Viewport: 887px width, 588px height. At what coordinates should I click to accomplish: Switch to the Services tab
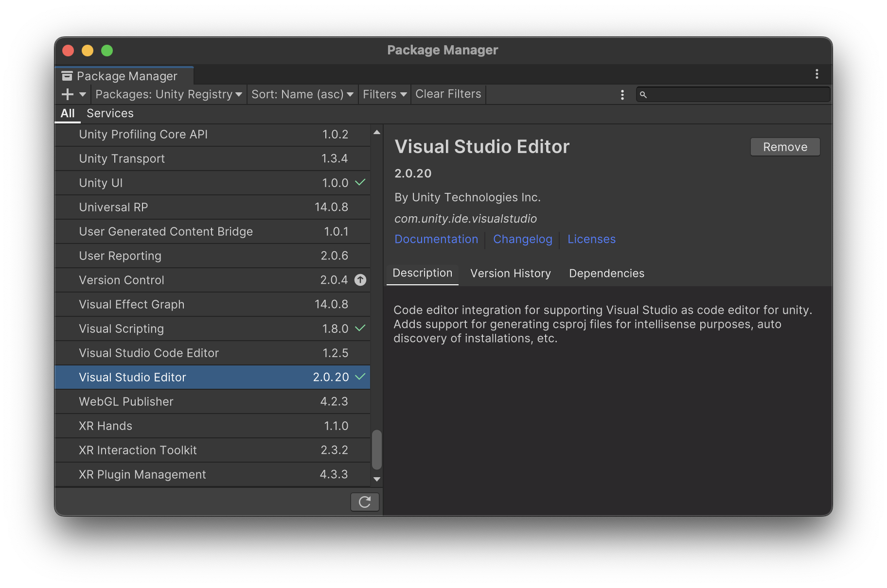click(x=109, y=113)
